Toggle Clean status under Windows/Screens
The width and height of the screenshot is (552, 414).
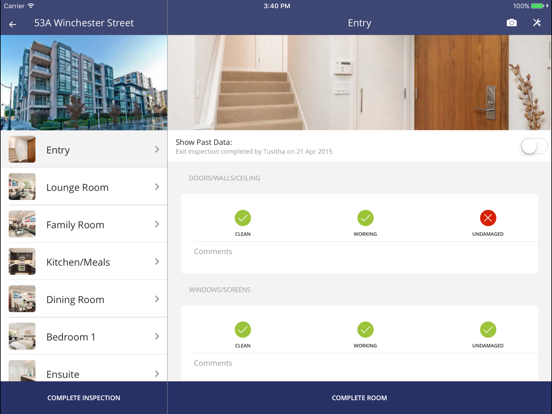pos(243,330)
